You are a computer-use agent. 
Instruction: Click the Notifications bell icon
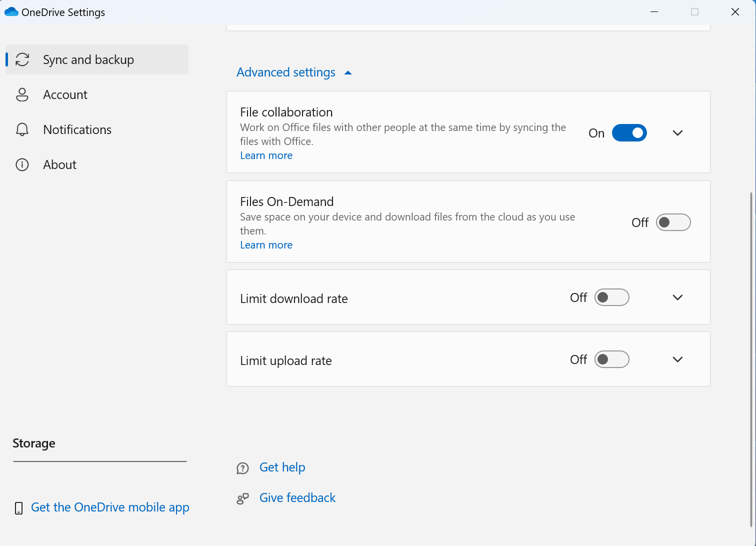click(x=22, y=129)
